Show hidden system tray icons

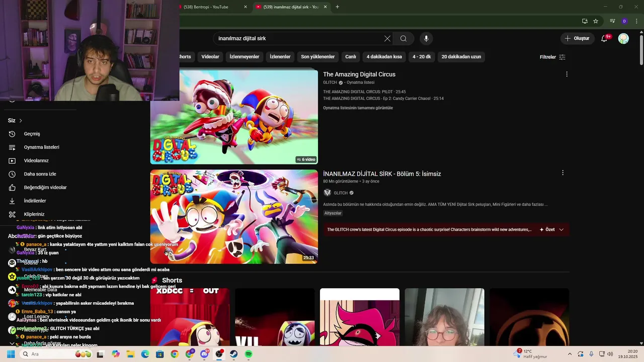570,354
